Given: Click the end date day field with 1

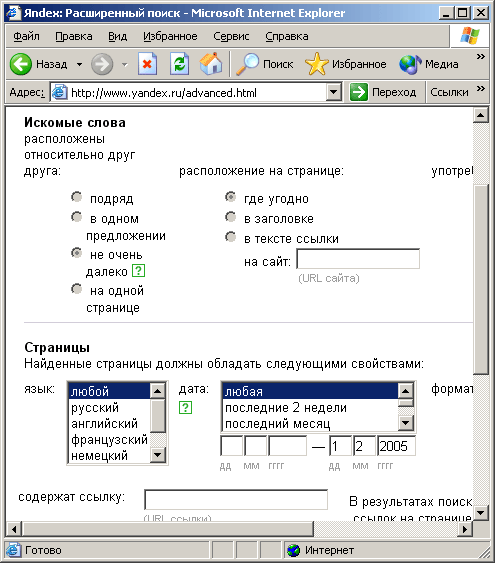Looking at the screenshot, I should pos(340,446).
